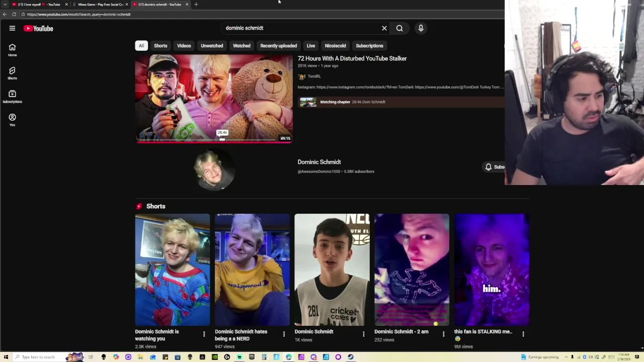This screenshot has height=362, width=644.
Task: Play the 'Dominic Schmidt' 1K views short
Action: tap(332, 270)
